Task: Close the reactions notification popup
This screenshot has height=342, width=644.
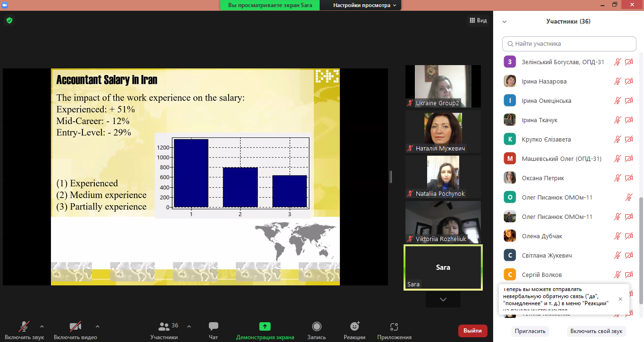Action: [x=620, y=299]
